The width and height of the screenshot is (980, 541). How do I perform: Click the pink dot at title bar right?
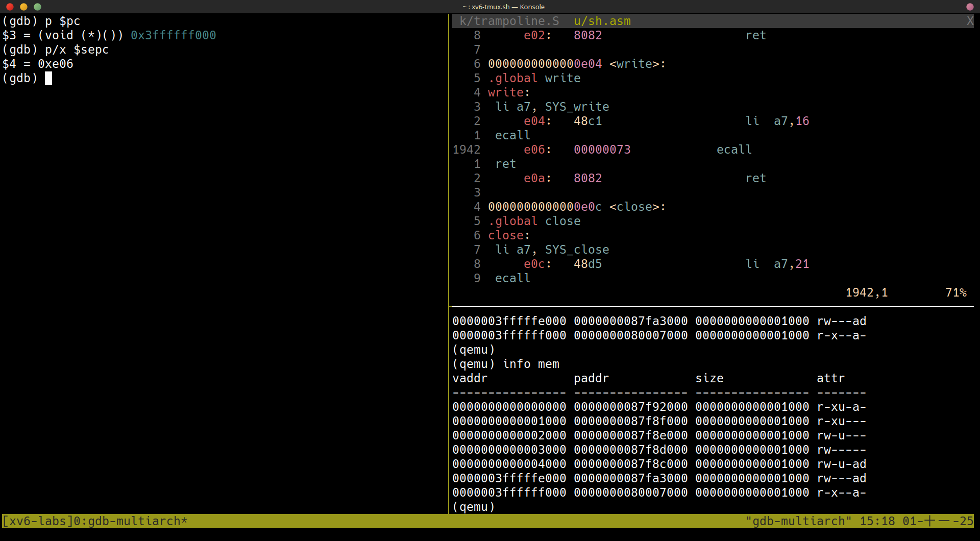[x=970, y=7]
